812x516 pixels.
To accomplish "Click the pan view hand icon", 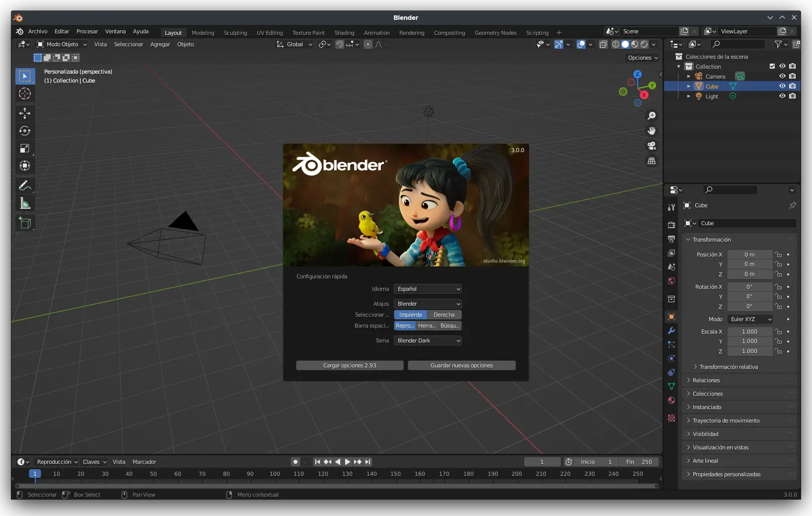I will pos(652,131).
